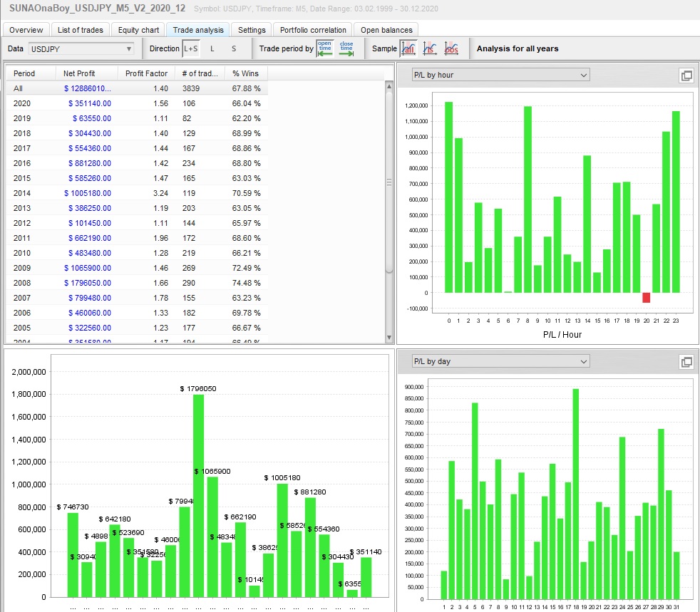700x612 pixels.
Task: Select the 2010 period row
Action: [x=137, y=253]
